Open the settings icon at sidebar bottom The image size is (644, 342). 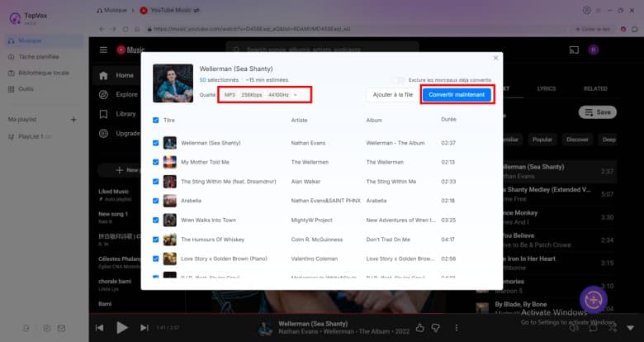point(46,328)
